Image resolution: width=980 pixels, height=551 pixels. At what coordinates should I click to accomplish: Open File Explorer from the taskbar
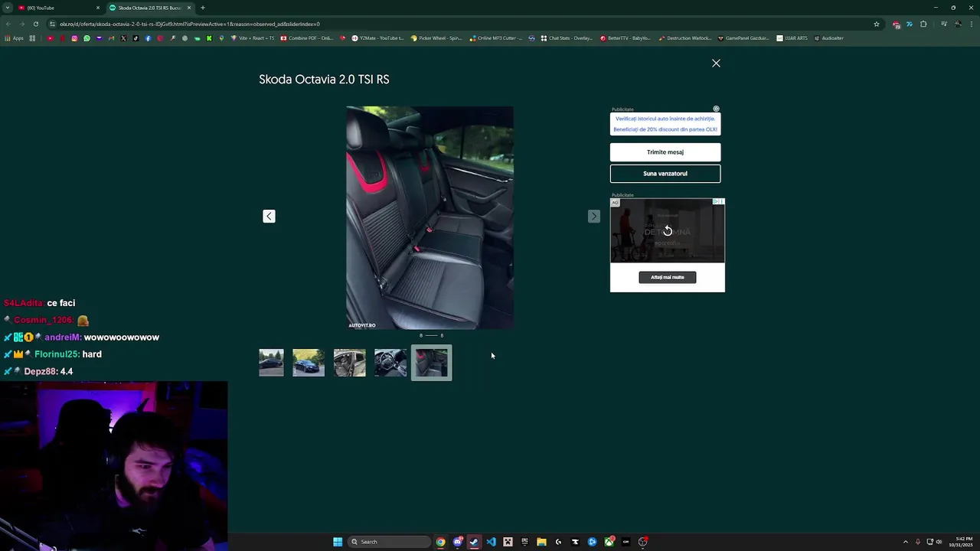pos(541,542)
